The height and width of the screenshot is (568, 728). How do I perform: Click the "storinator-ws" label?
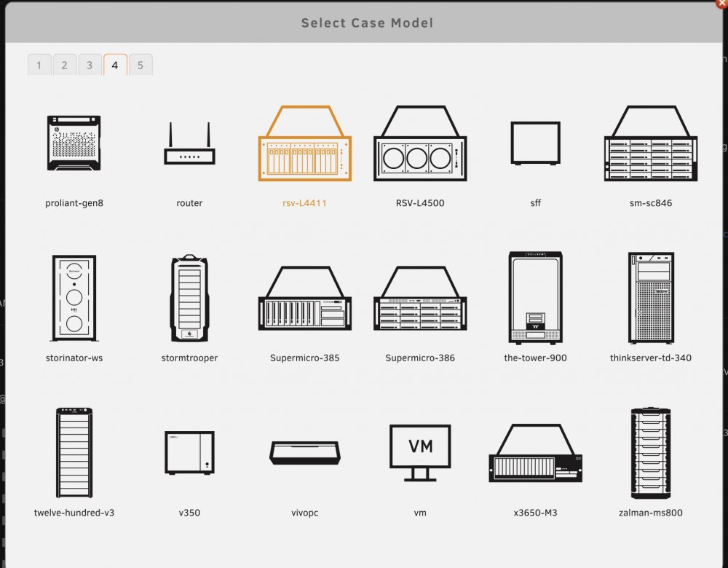click(x=74, y=358)
